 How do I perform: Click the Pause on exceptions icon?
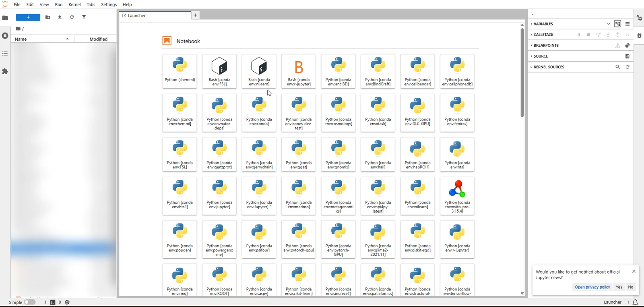tap(618, 46)
